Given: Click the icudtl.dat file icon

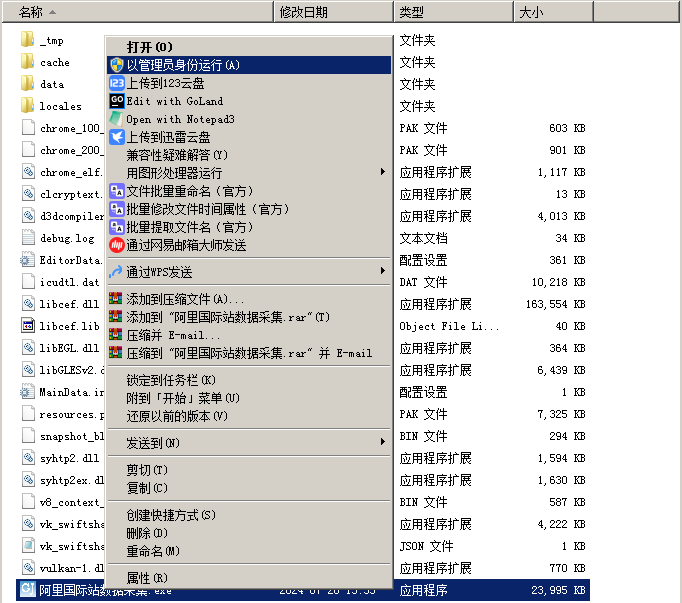Looking at the screenshot, I should point(28,281).
